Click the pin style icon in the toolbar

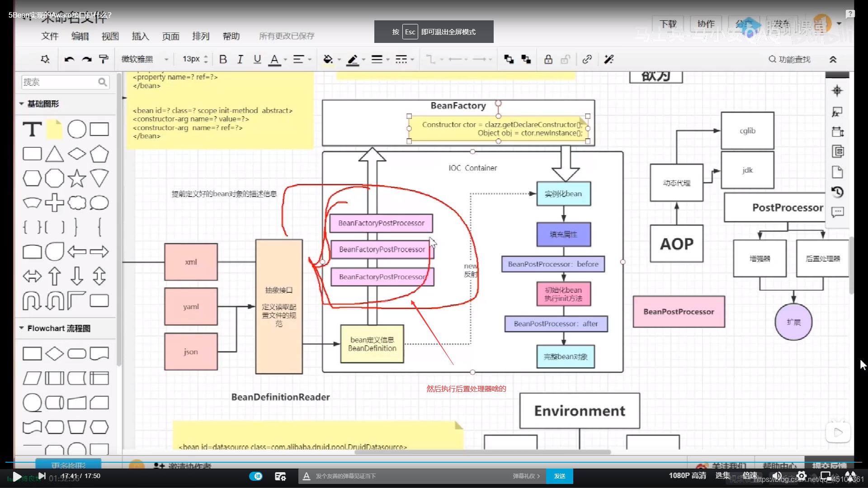[45, 59]
